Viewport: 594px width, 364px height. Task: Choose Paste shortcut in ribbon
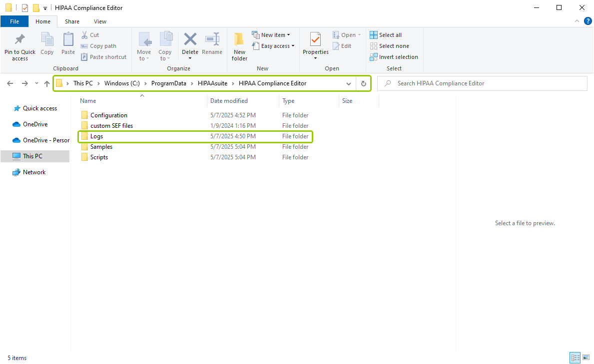pos(104,57)
